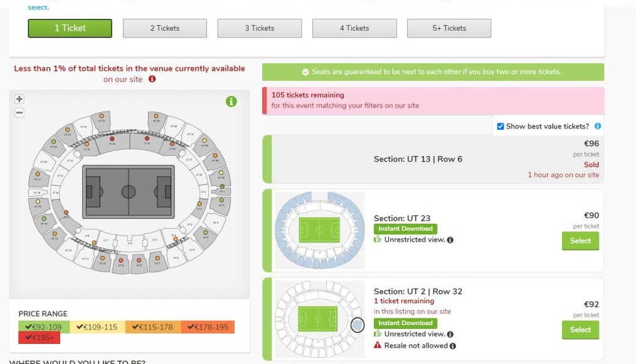Click the info icon beside 'on our site'
Screen dimensions: 636x364
(152, 80)
